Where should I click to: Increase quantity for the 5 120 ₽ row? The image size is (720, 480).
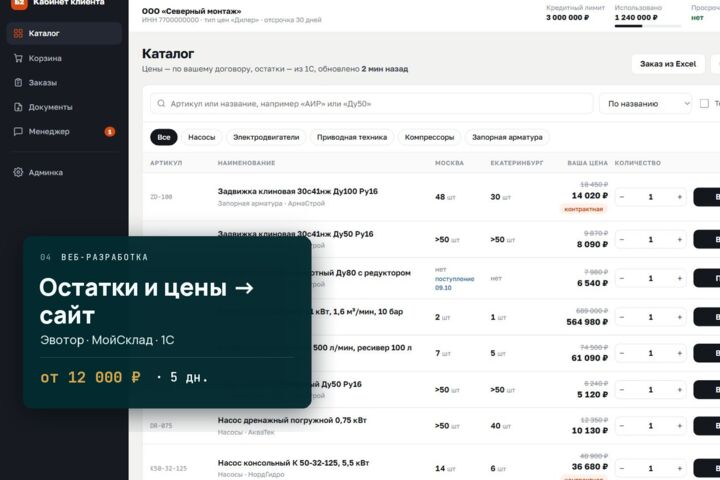680,390
